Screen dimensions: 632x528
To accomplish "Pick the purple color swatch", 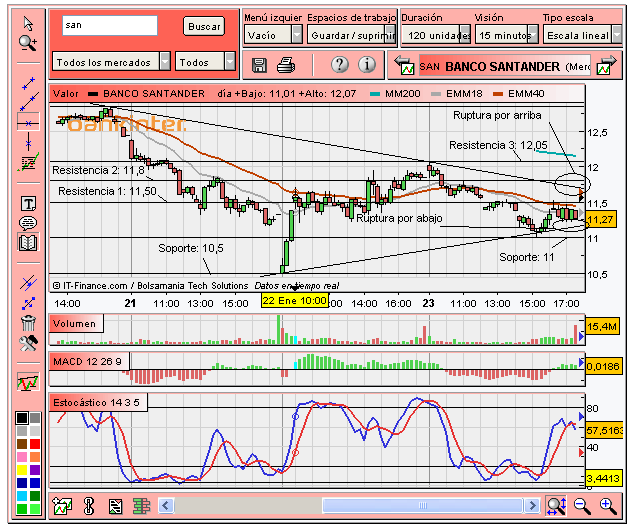I will (x=35, y=470).
